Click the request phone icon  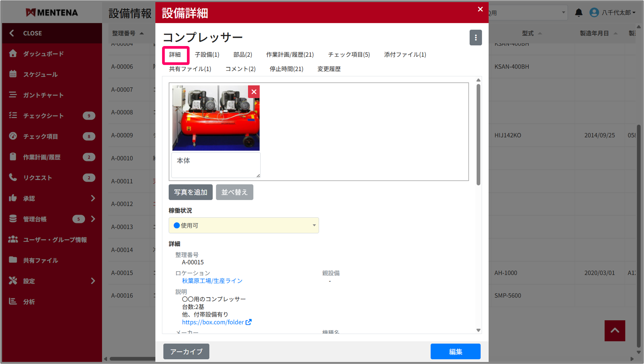point(13,177)
